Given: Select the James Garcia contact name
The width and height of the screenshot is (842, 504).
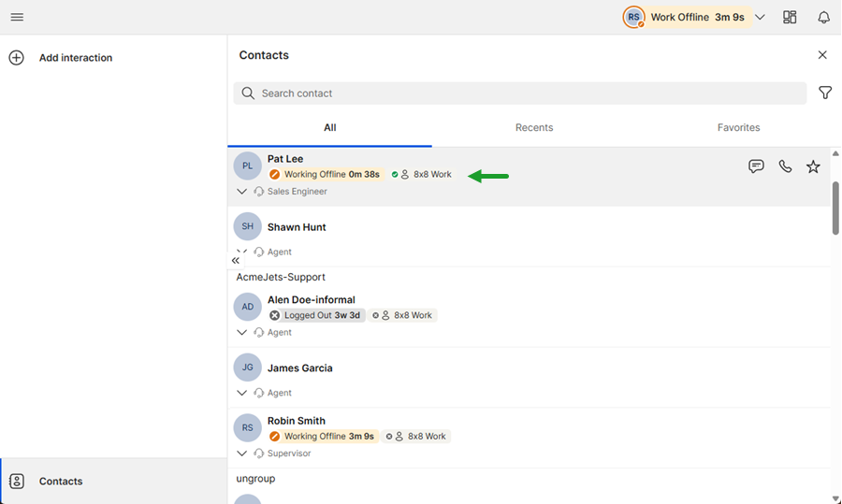Looking at the screenshot, I should point(299,368).
